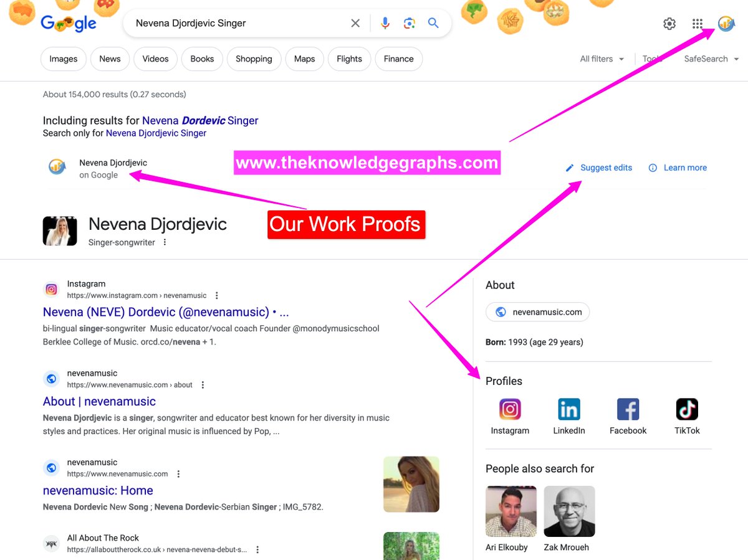
Task: Switch to the Maps tab
Action: coord(304,59)
